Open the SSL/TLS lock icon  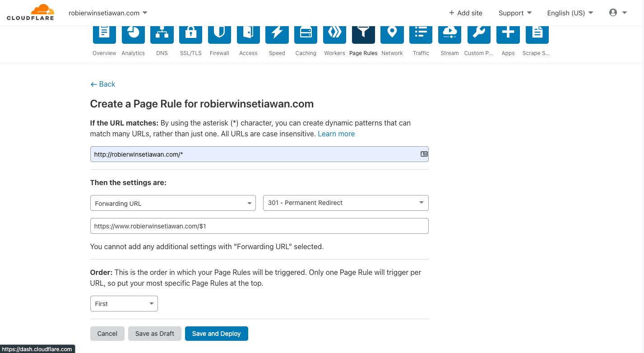click(x=190, y=35)
